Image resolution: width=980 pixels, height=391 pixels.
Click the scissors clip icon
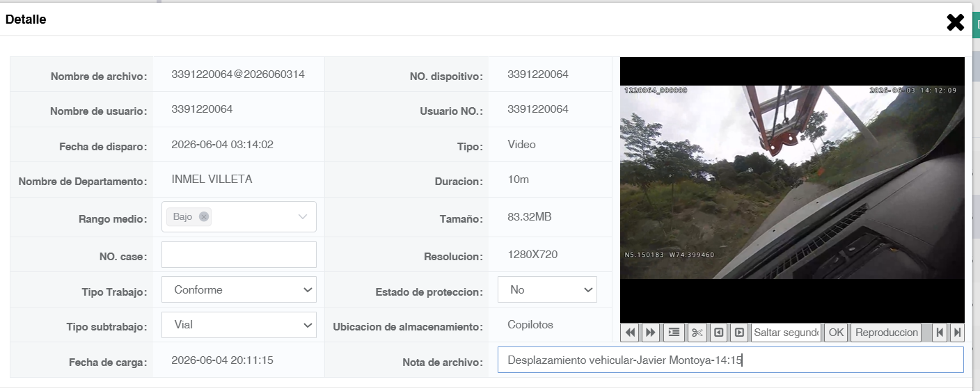click(x=697, y=333)
